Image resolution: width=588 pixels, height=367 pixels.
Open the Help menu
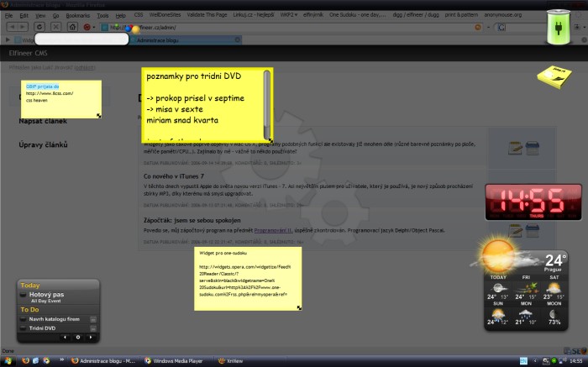pos(120,15)
